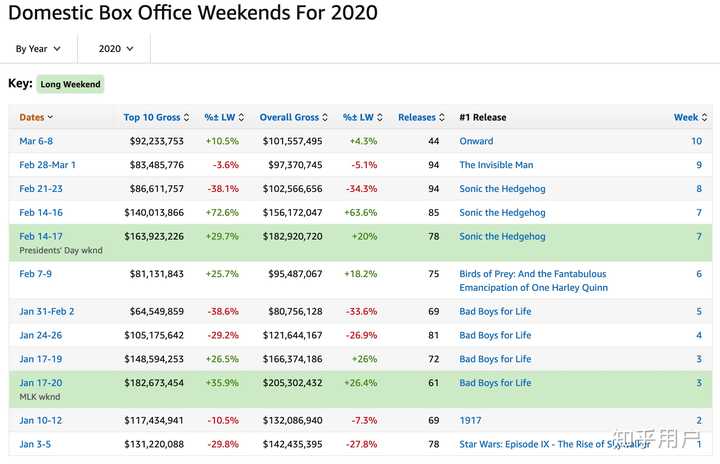Open the Jan 17-20 MLK weekend link
The height and width of the screenshot is (464, 720).
pos(42,383)
